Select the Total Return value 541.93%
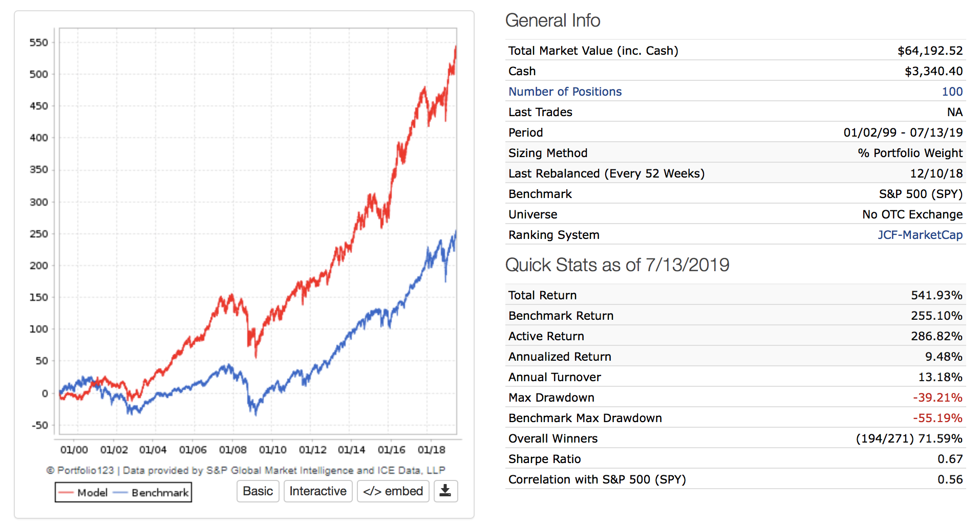 click(936, 295)
